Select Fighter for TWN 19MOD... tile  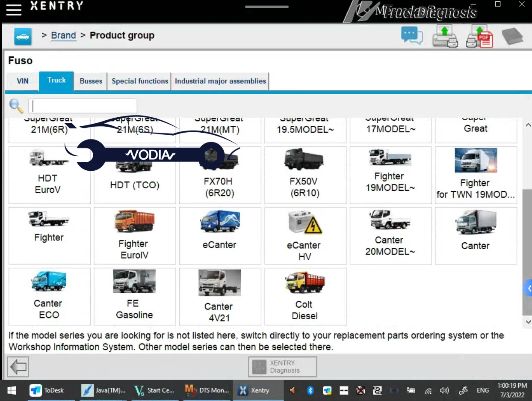pos(476,175)
